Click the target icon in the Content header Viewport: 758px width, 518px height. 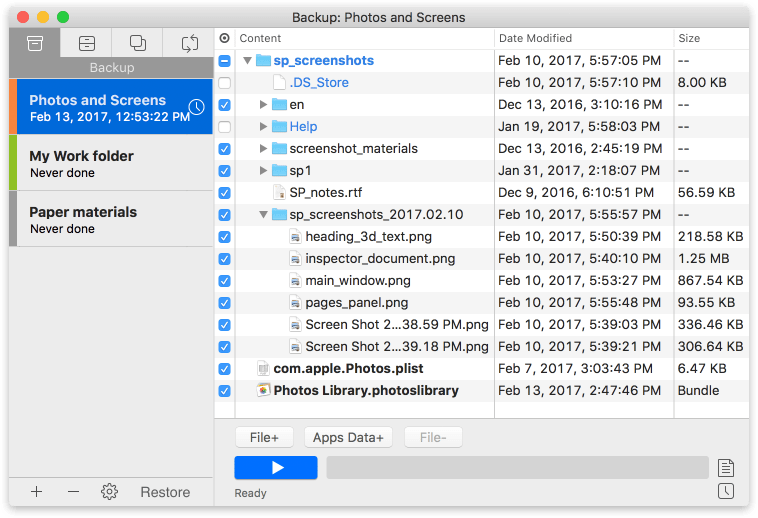coord(224,38)
